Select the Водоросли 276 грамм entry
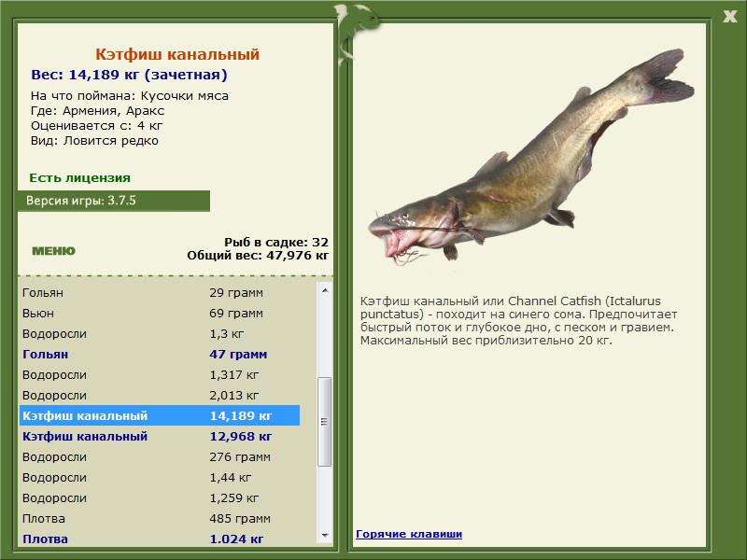The image size is (747, 560). click(x=160, y=457)
